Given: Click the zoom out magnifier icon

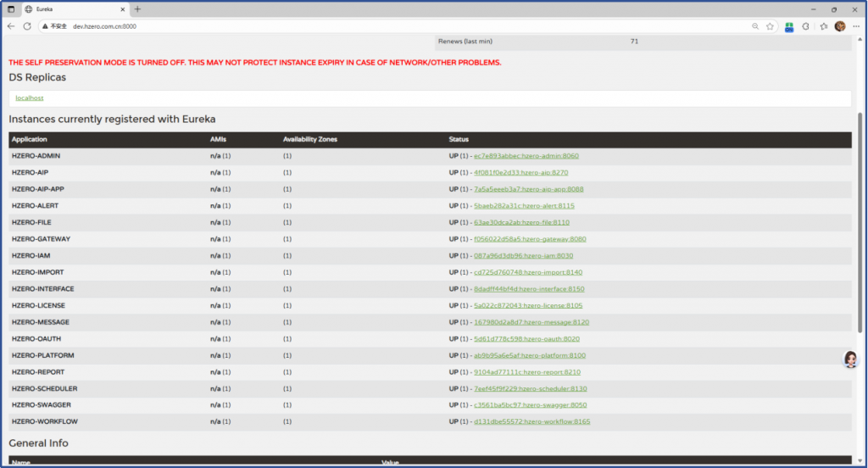Looking at the screenshot, I should coord(755,26).
